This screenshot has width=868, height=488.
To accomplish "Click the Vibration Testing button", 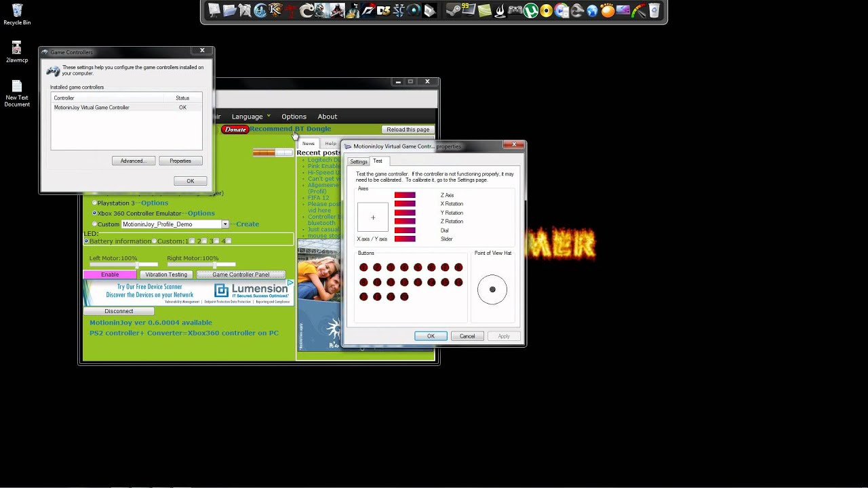I will point(166,274).
